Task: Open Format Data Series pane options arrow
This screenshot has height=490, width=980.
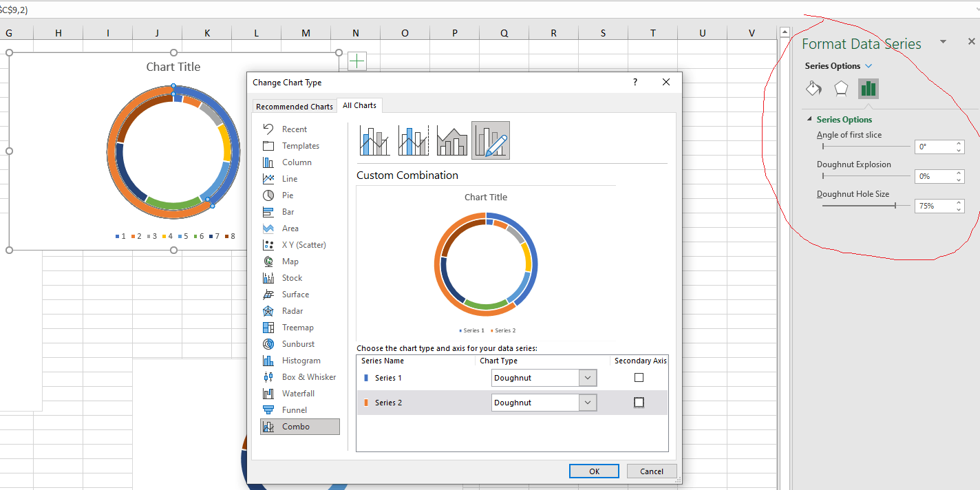Action: (943, 42)
